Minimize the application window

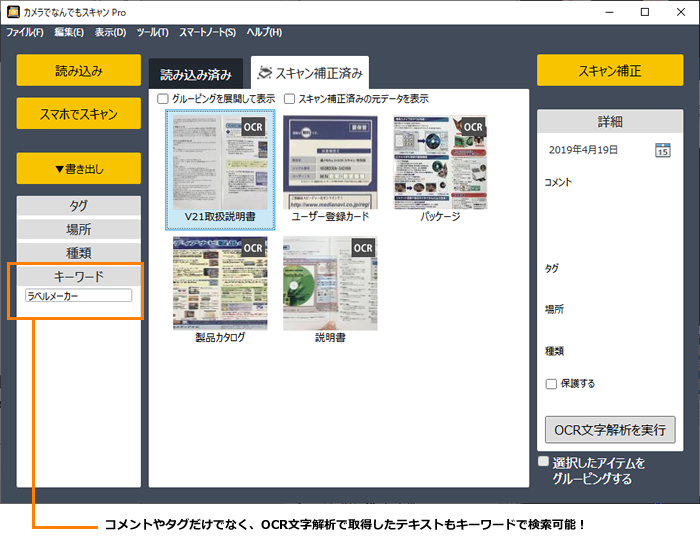(609, 12)
